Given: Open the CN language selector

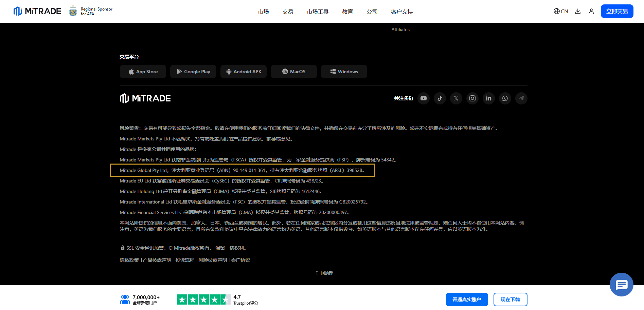Looking at the screenshot, I should (561, 11).
